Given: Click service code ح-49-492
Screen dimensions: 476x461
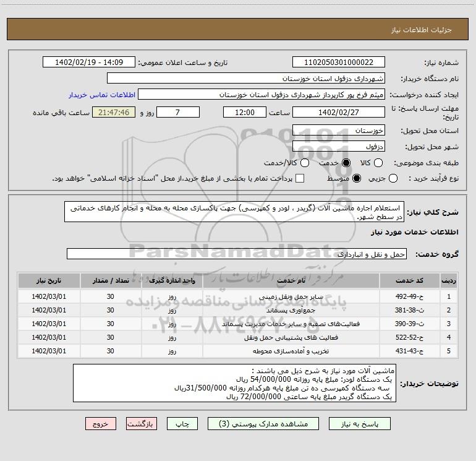Looking at the screenshot, I should pos(409,296).
